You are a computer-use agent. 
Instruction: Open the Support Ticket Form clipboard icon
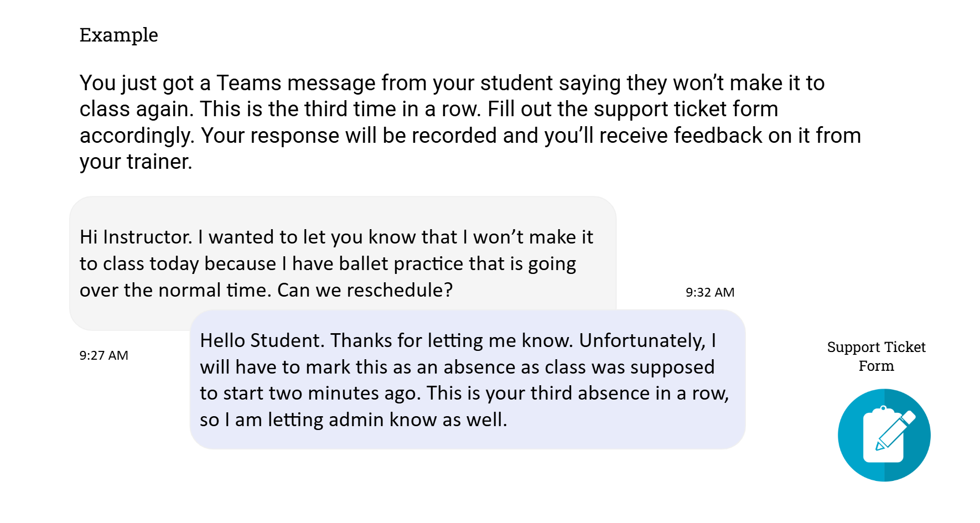884,435
